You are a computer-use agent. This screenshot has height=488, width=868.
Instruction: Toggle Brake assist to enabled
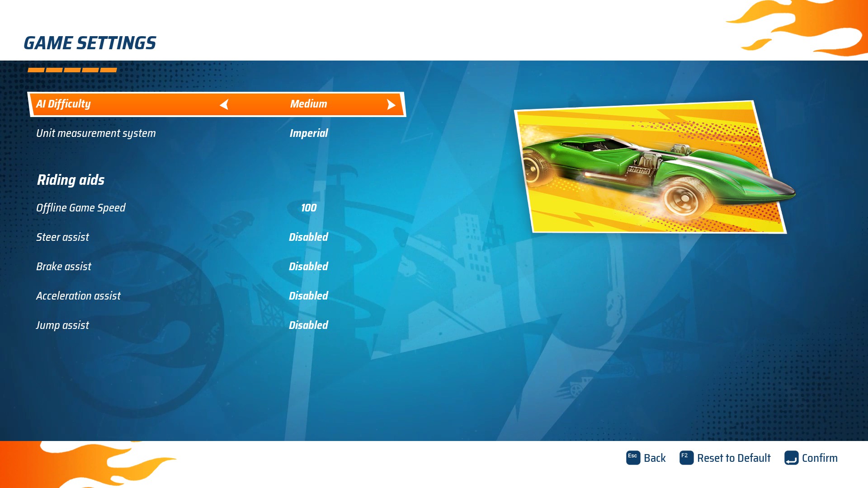(x=308, y=266)
